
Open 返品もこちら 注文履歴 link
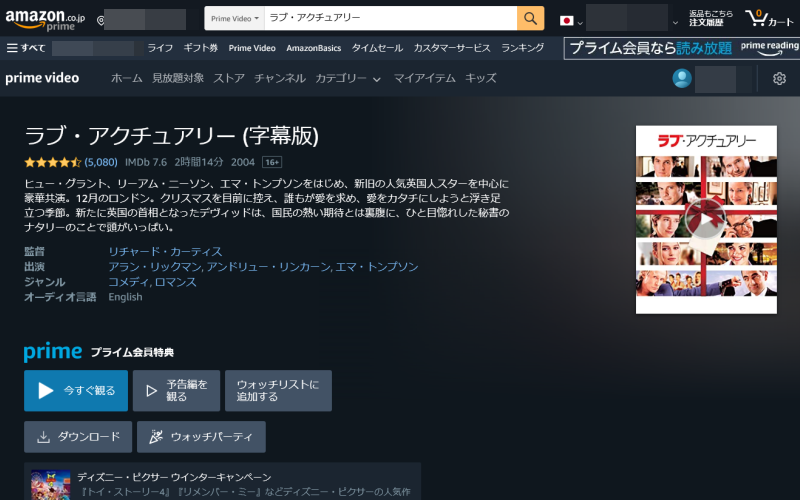click(x=711, y=18)
